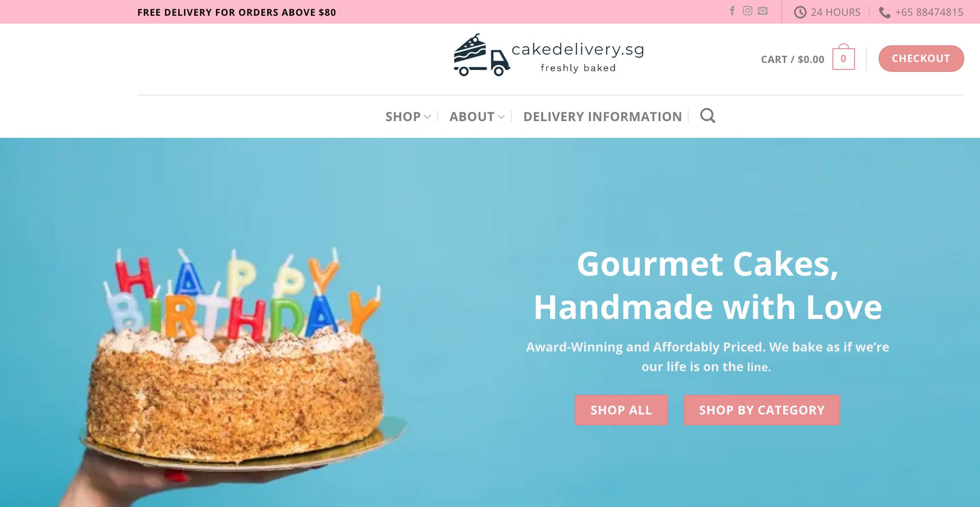Click the clock icon beside 24 HOURS
Viewport: 980px width, 507px height.
[x=800, y=12]
